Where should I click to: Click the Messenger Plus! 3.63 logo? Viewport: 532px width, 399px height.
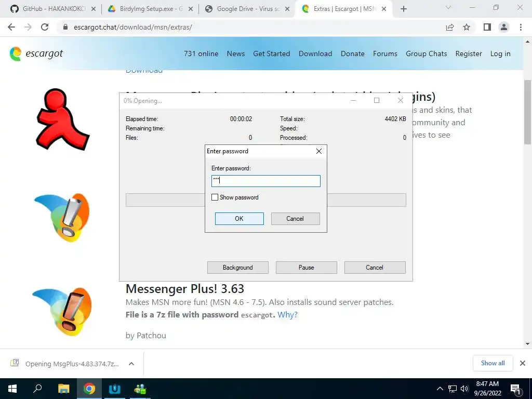[62, 312]
